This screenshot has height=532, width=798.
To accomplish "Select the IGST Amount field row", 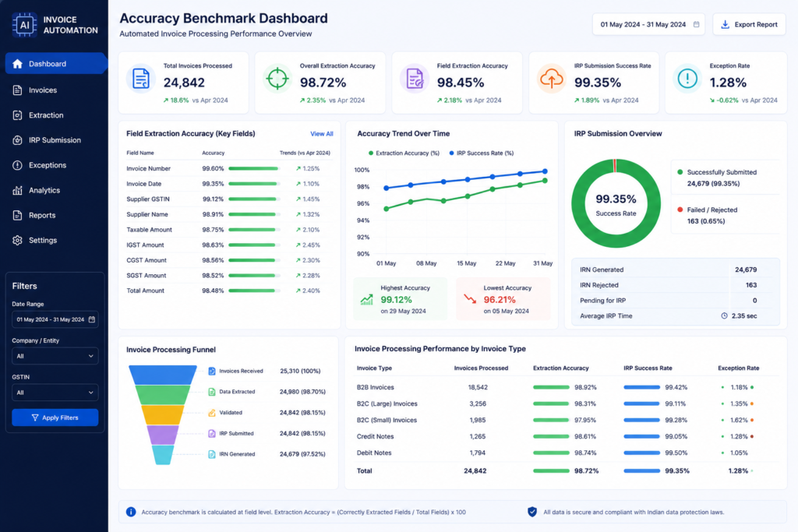I will coord(230,245).
